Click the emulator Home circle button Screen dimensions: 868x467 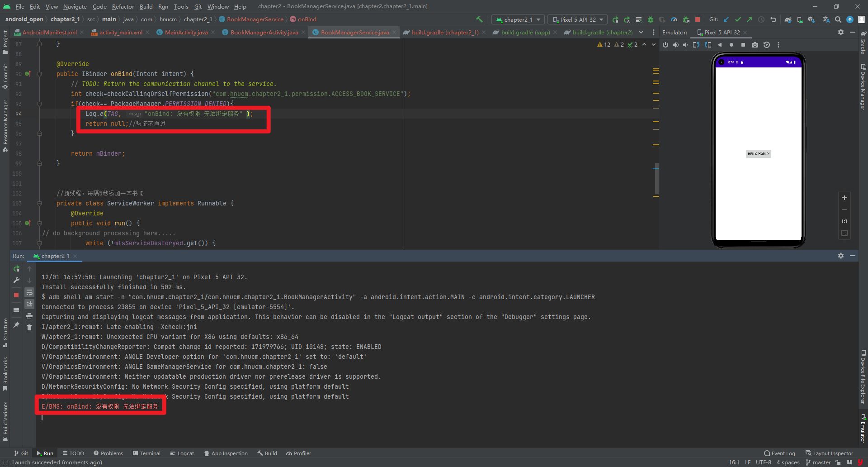pyautogui.click(x=731, y=45)
